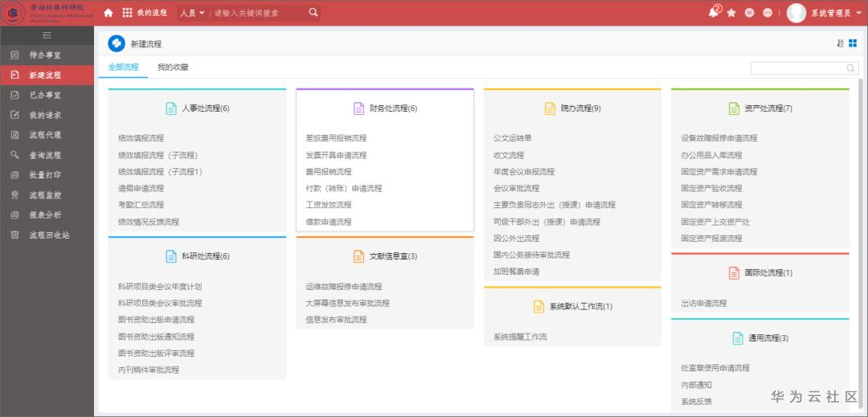Collapse the sidebar with hamburger icon
Viewport: 868px width, 417px height.
pos(47,35)
